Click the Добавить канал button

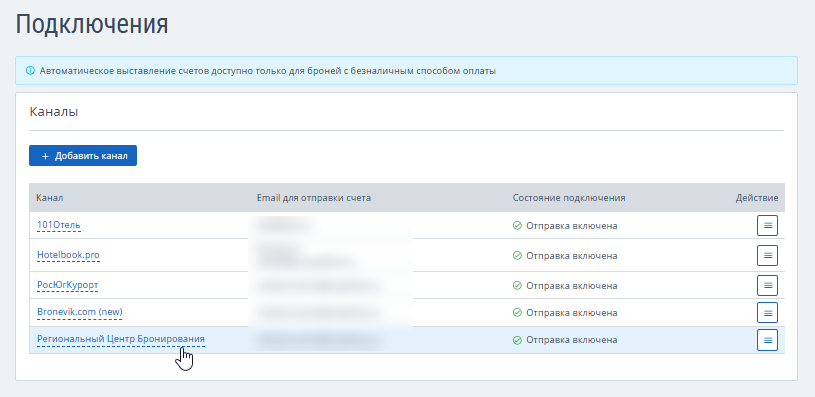[83, 156]
